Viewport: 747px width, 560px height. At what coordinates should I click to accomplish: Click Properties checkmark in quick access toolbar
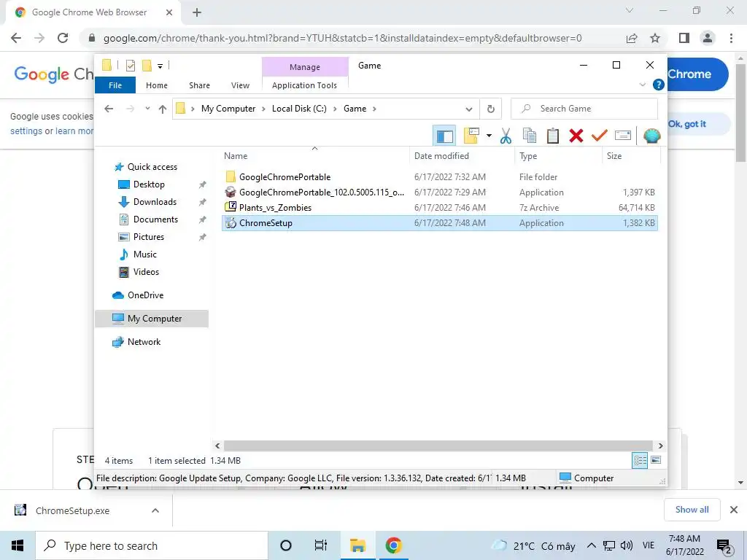pyautogui.click(x=130, y=66)
